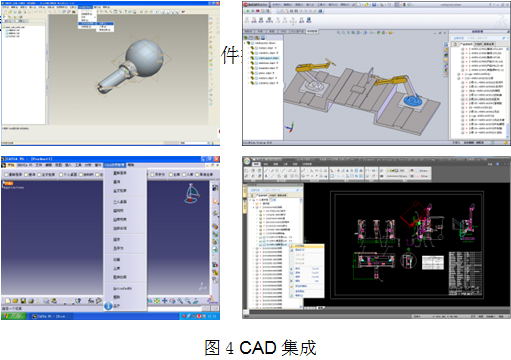Image resolution: width=511 pixels, height=360 pixels.
Task: Click the new document icon in CATIA bottom toolbar
Action: (x=8, y=301)
